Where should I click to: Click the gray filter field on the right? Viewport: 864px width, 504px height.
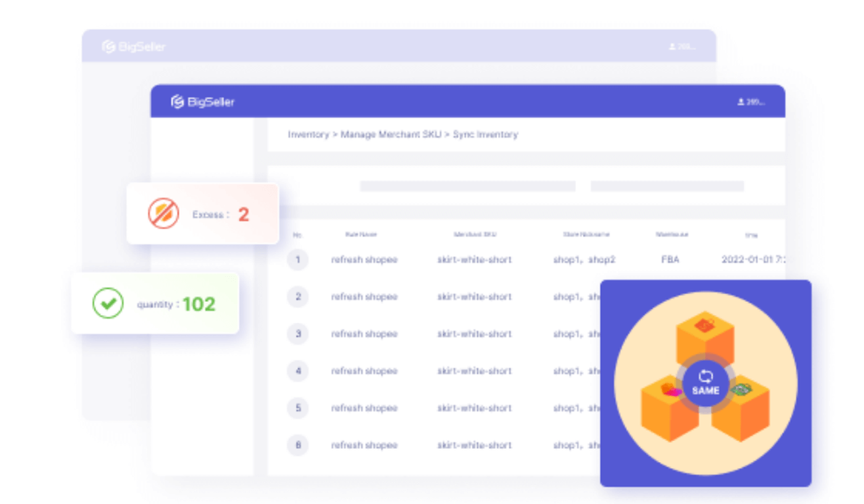[667, 186]
